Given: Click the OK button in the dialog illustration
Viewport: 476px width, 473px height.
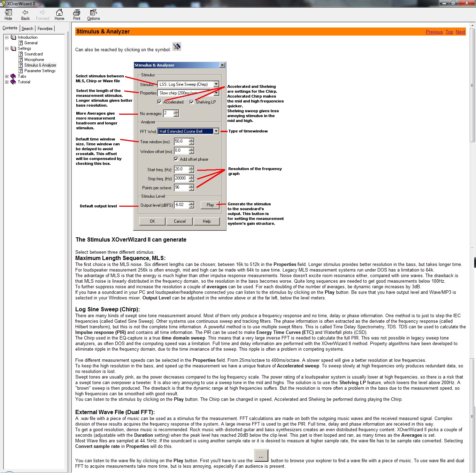Looking at the screenshot, I should [152, 221].
